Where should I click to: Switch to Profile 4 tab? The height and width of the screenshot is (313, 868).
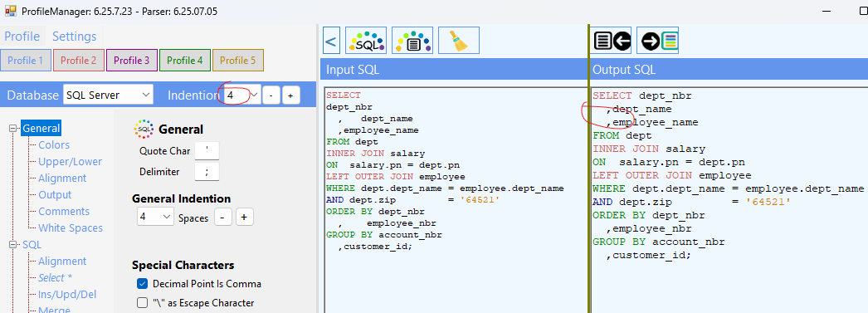click(x=185, y=61)
